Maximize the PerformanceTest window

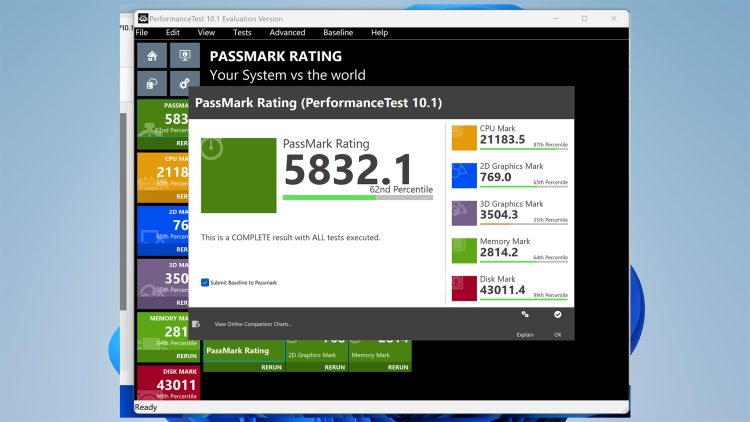(585, 18)
